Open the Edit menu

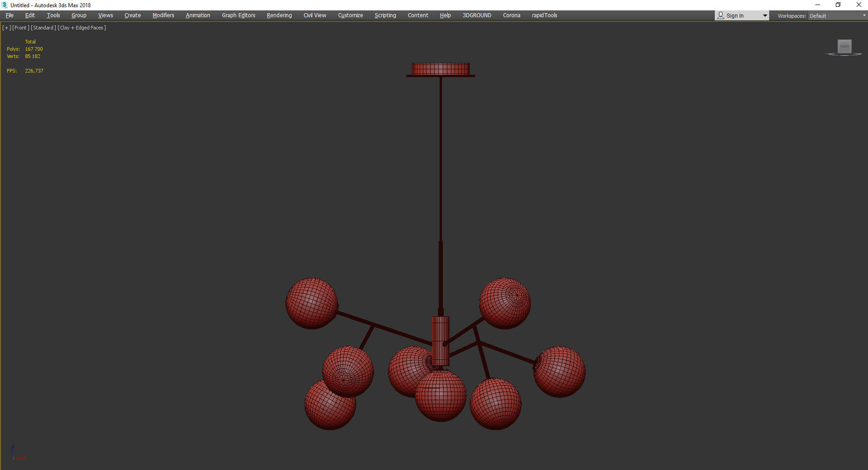point(30,15)
